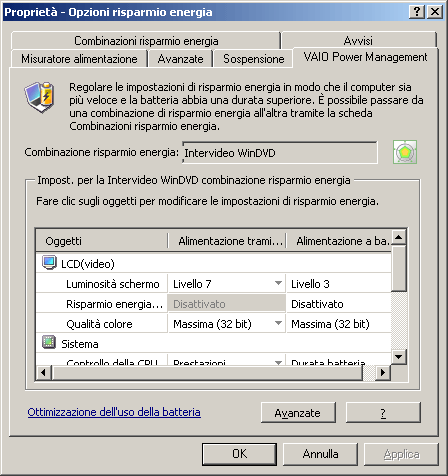Click the LCD(video) group label
Viewport: 448px width, 476px height.
point(88,264)
